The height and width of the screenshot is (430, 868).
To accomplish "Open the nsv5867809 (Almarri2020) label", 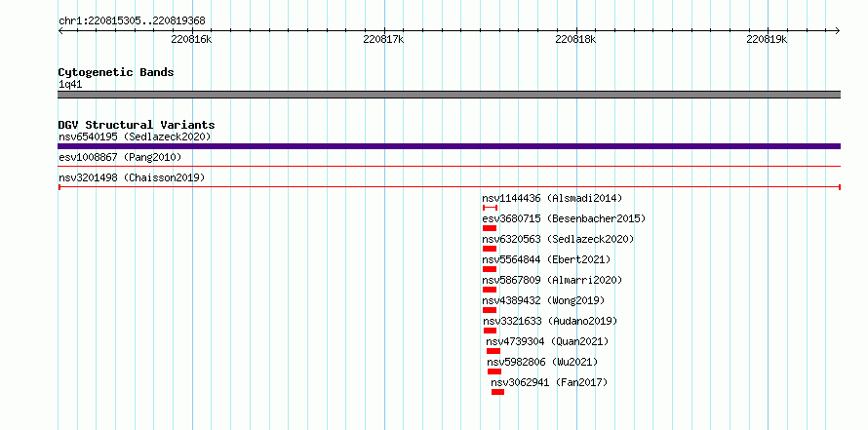I will 552,280.
